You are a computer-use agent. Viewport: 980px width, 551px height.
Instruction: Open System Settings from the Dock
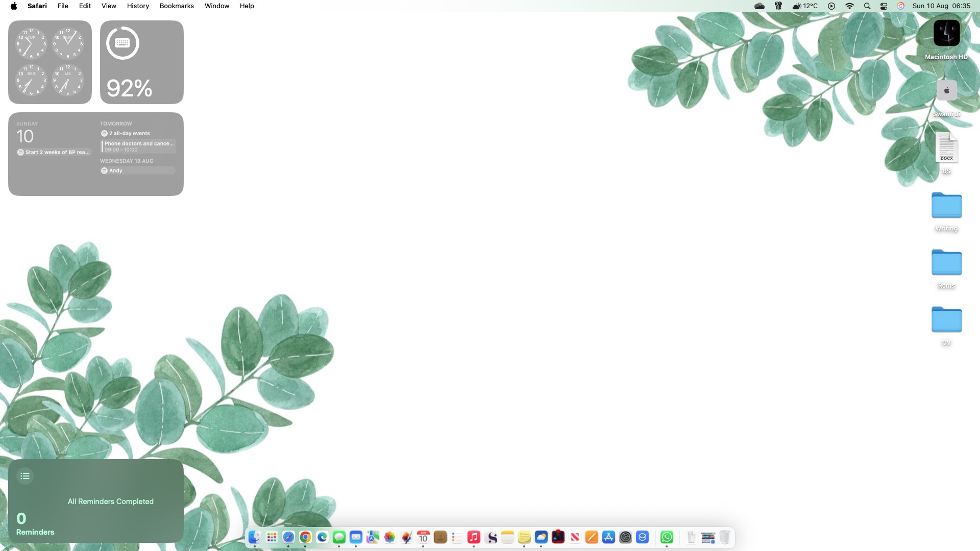coord(625,537)
